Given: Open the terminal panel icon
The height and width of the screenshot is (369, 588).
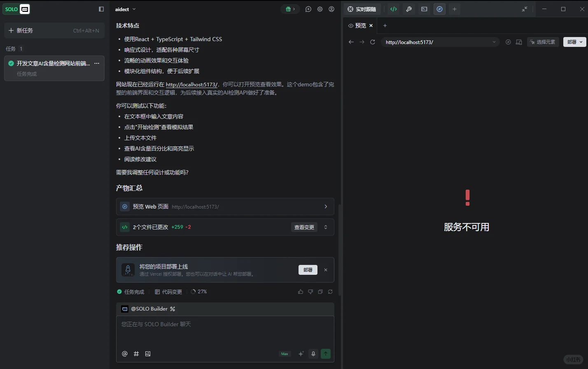Looking at the screenshot, I should [x=424, y=9].
